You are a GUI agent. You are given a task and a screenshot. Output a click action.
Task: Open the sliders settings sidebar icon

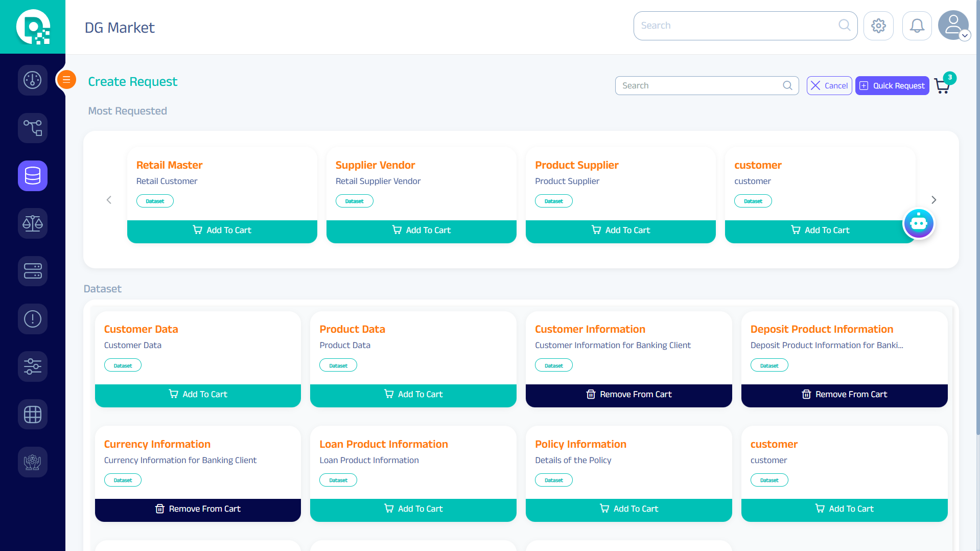click(x=33, y=366)
